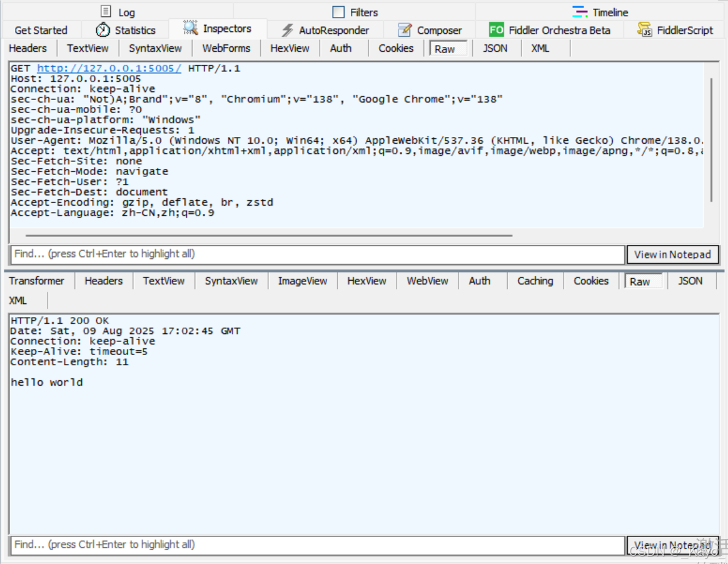Click the Timeline bars icon
This screenshot has height=564, width=728.
579,12
